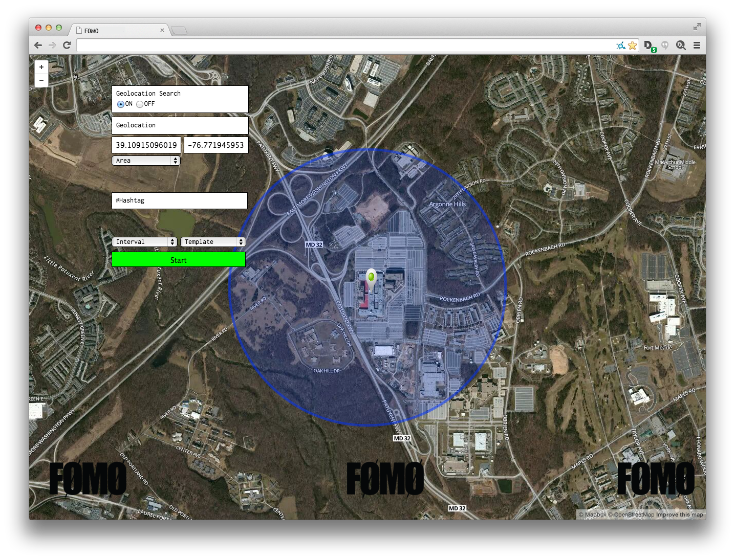
Task: Click the Geolocation text field
Action: [x=180, y=125]
